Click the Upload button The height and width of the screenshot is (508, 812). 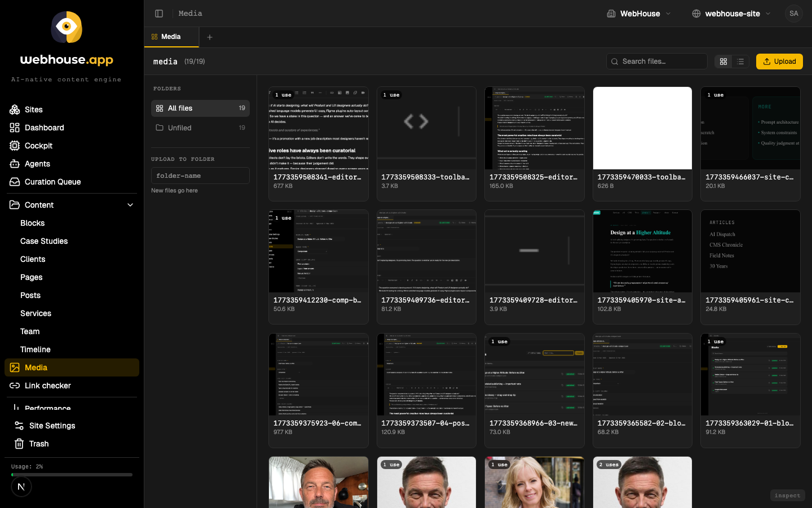point(779,62)
